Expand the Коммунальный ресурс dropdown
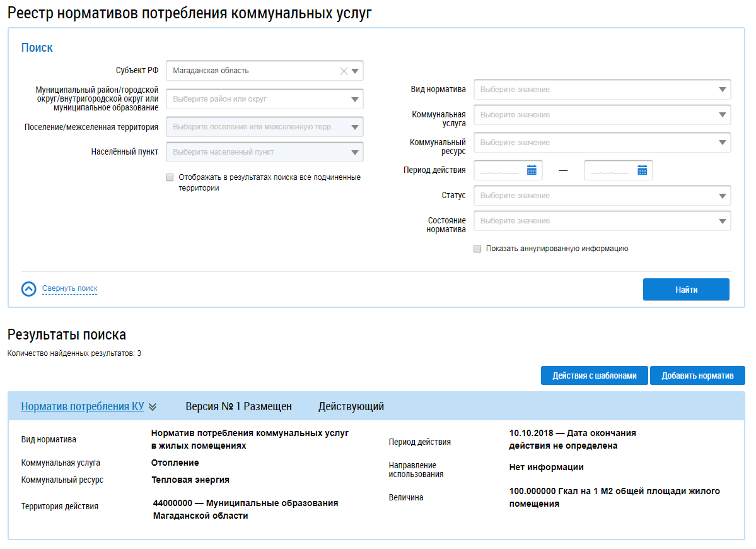756x549 pixels. (x=722, y=143)
